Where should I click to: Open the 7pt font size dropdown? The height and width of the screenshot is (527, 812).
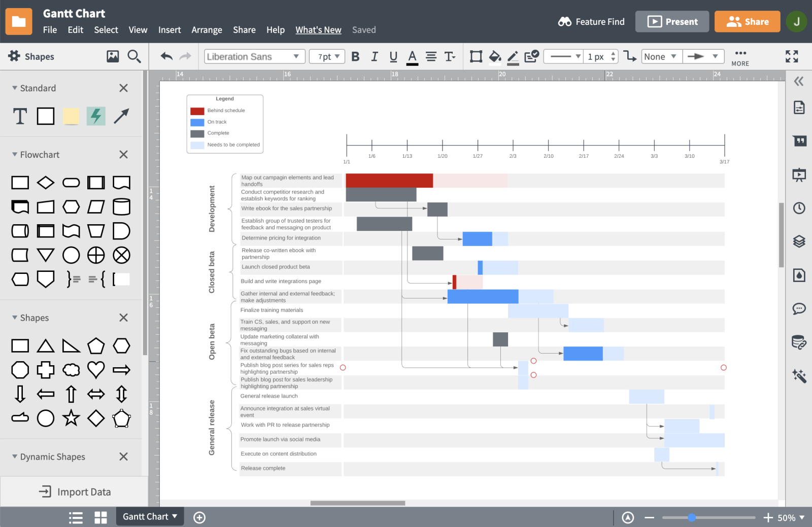pos(327,57)
